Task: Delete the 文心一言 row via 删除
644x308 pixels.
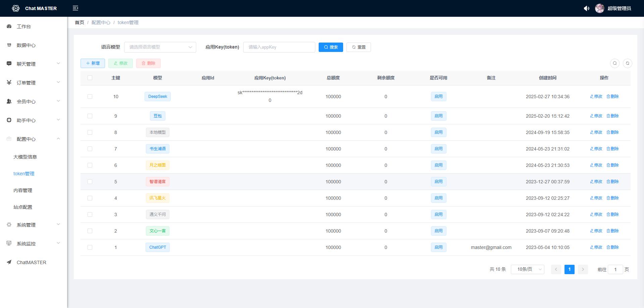Action: tap(612, 231)
